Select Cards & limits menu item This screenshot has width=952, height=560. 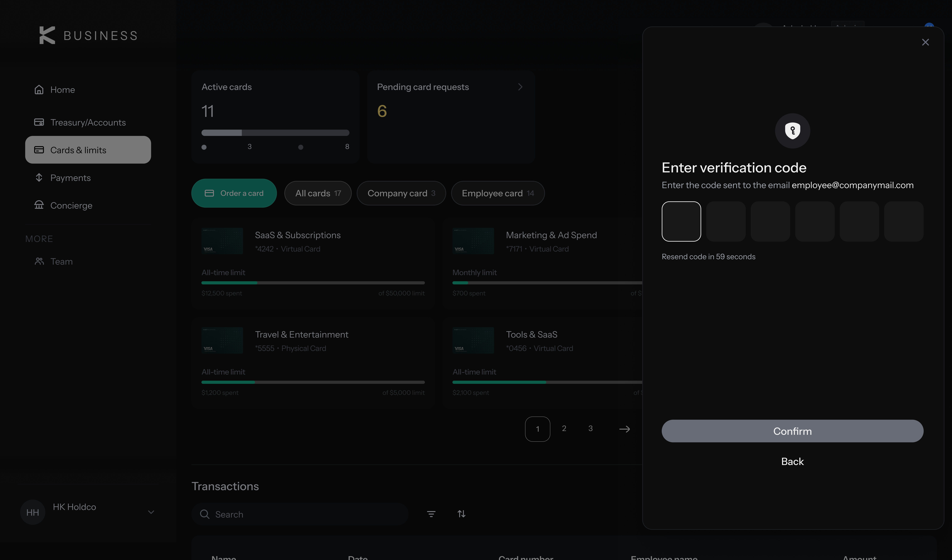click(x=88, y=150)
